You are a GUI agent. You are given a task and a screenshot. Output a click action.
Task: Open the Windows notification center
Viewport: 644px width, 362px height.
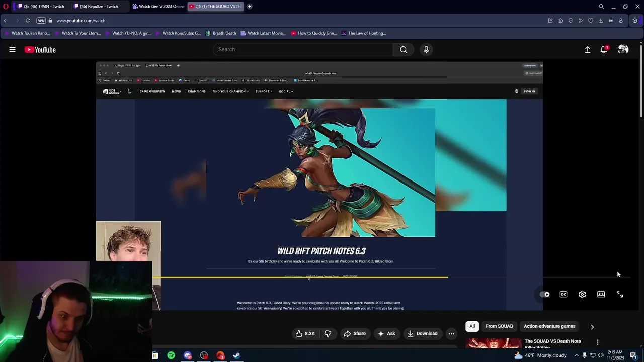coord(633,355)
